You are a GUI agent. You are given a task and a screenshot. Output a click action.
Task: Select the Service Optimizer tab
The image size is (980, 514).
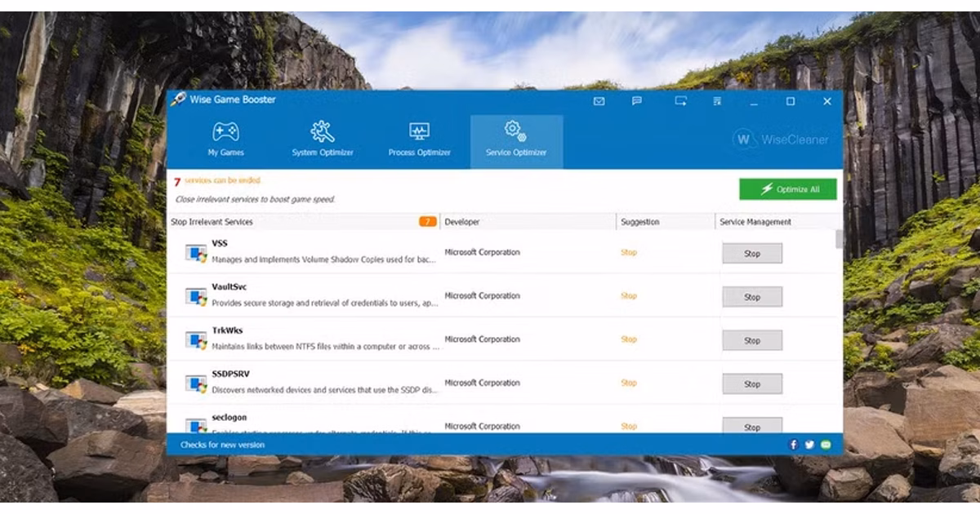point(516,140)
